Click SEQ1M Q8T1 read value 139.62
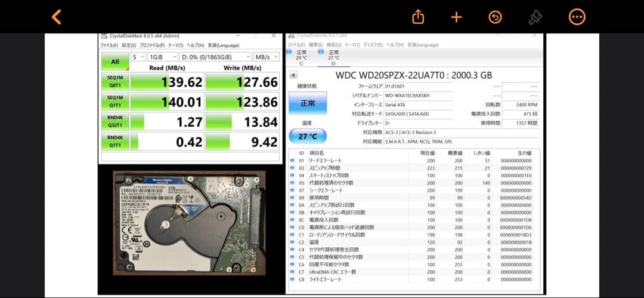644x298 pixels. tap(167, 81)
